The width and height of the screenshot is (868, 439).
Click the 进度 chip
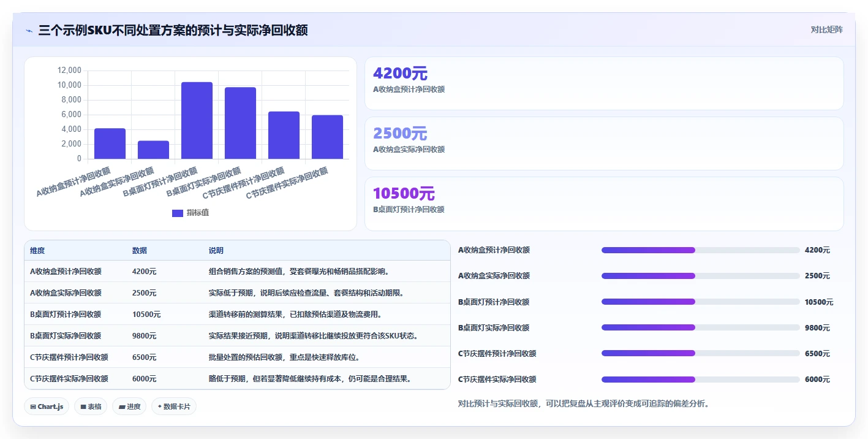click(x=129, y=407)
